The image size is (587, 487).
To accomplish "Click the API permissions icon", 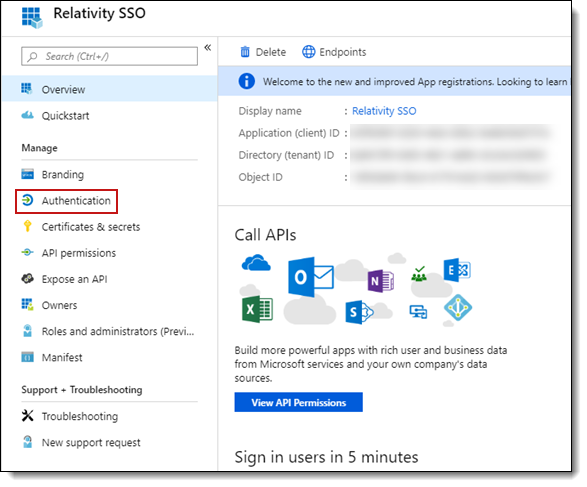I will (x=27, y=252).
